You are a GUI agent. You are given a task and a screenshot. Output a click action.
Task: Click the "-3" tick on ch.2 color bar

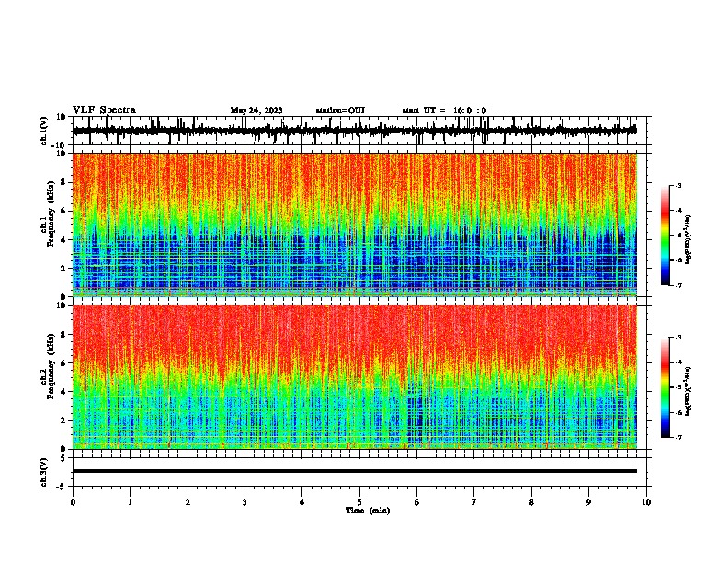[x=677, y=338]
